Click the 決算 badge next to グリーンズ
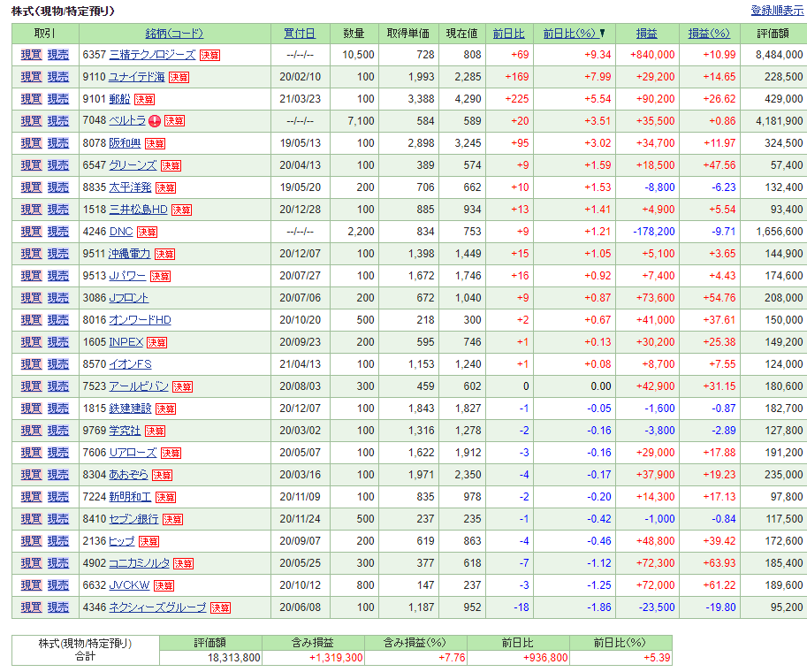 [171, 166]
